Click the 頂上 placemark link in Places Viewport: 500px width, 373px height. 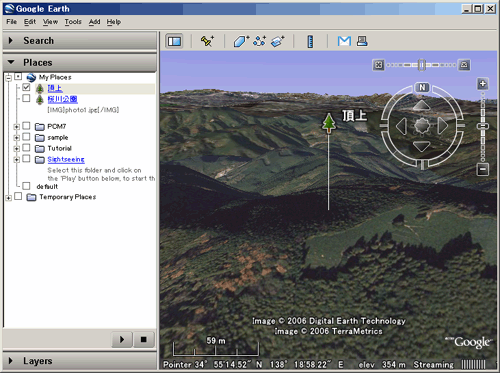click(x=55, y=88)
